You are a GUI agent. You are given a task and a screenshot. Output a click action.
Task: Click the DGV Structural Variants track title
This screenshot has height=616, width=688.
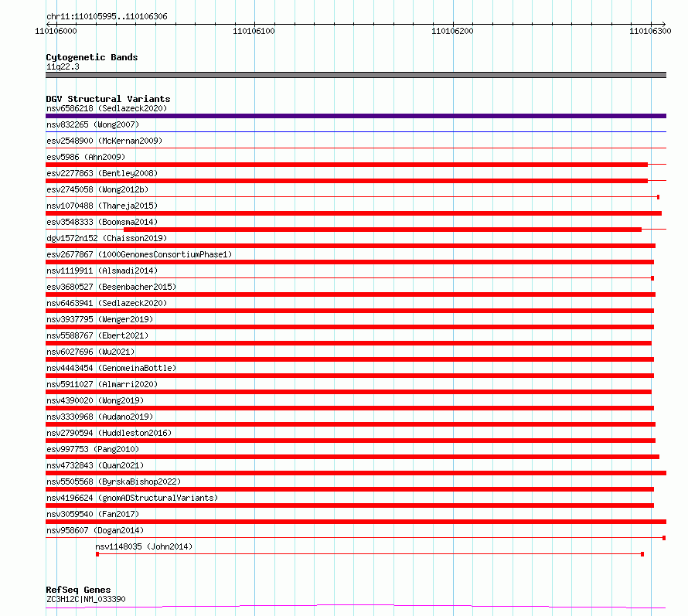(108, 99)
